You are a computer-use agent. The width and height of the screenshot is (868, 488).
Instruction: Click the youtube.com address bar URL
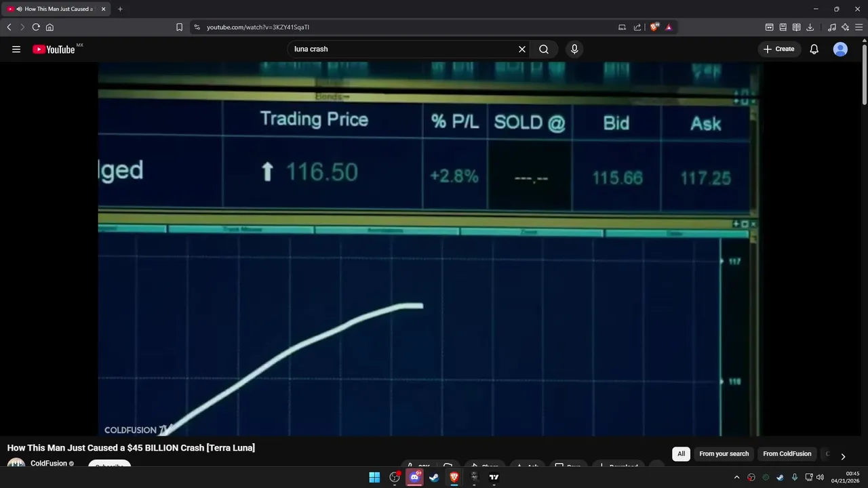click(x=258, y=27)
